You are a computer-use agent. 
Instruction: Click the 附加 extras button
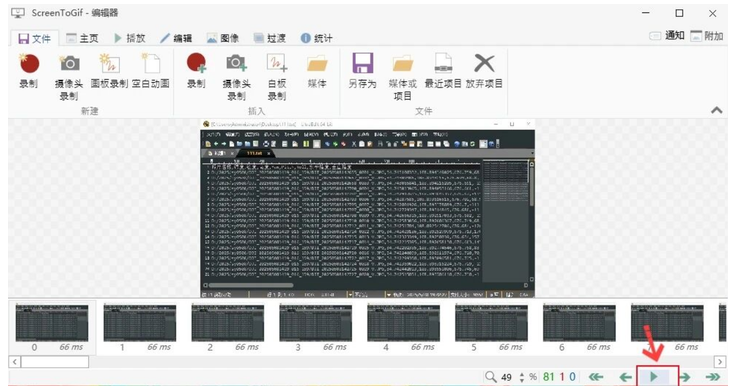click(x=706, y=35)
